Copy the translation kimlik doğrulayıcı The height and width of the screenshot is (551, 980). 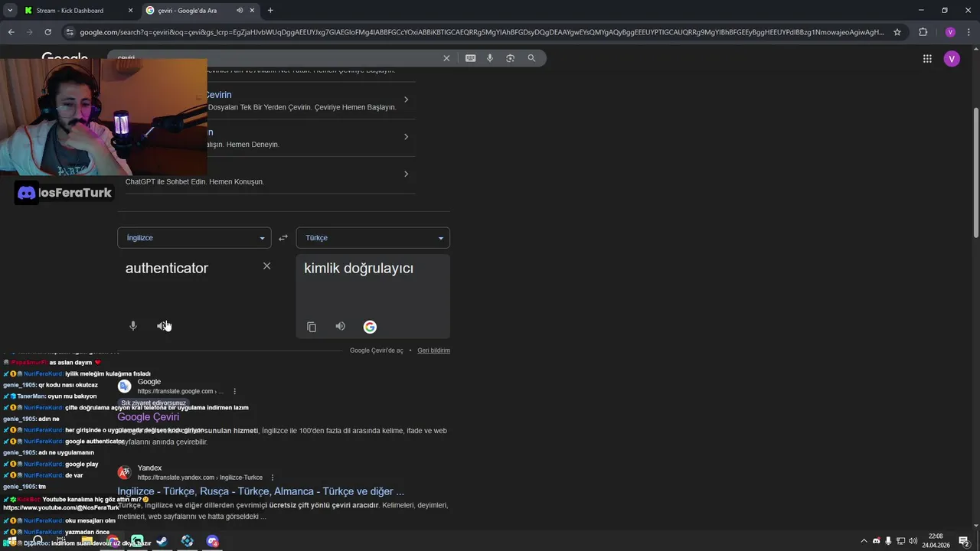tap(312, 327)
